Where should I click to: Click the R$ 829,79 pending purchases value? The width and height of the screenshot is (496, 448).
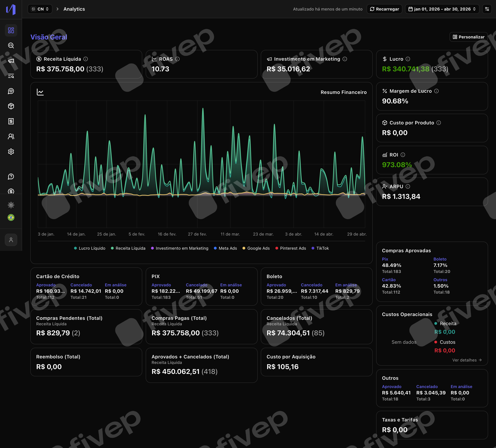53,333
